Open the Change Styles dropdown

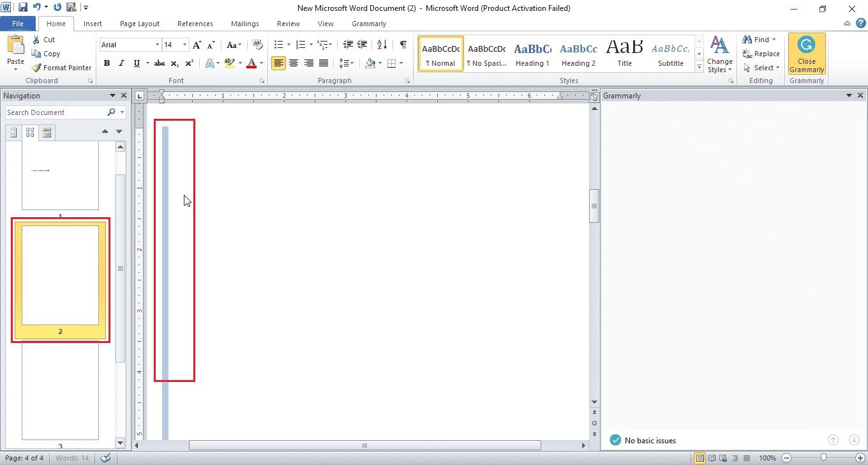tap(719, 54)
